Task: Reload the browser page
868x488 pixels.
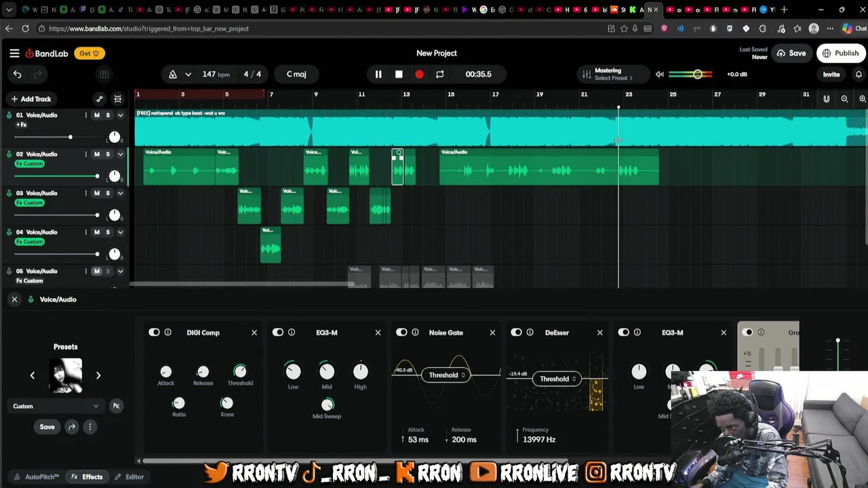Action: pyautogui.click(x=25, y=28)
